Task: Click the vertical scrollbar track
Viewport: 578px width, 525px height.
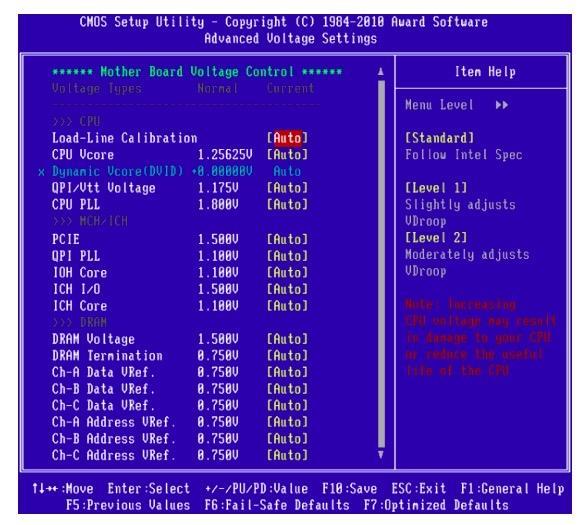Action: pyautogui.click(x=381, y=263)
